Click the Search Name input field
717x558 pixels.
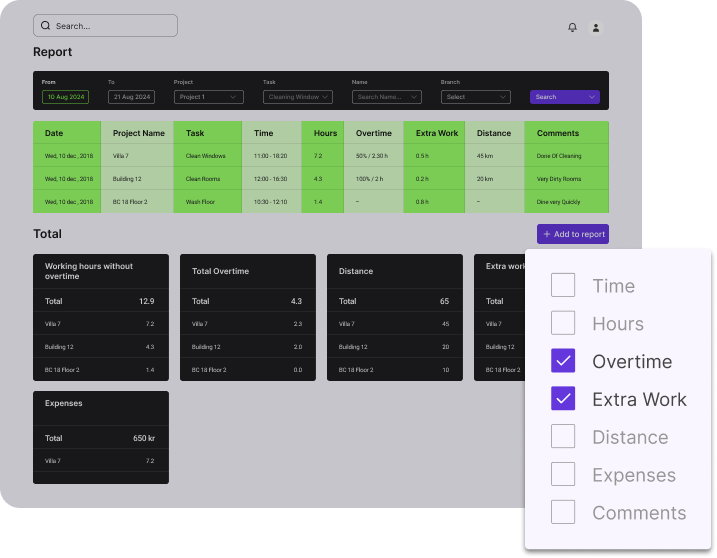[387, 97]
